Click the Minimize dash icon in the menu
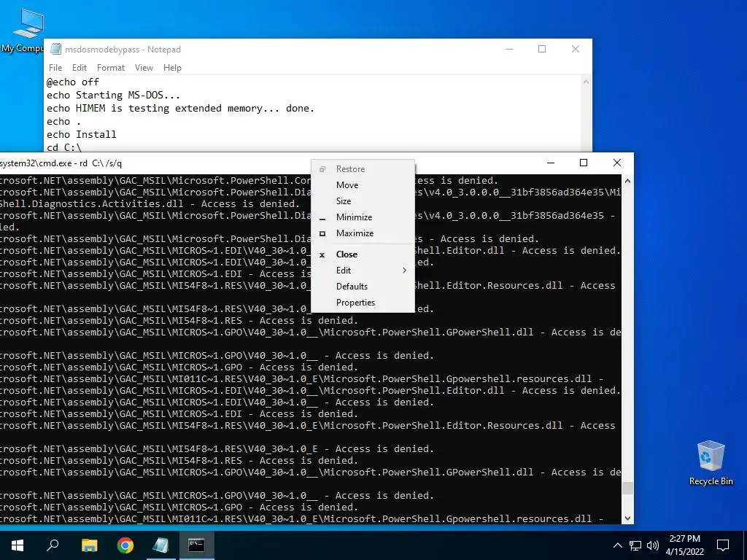The height and width of the screenshot is (560, 747). [x=322, y=219]
